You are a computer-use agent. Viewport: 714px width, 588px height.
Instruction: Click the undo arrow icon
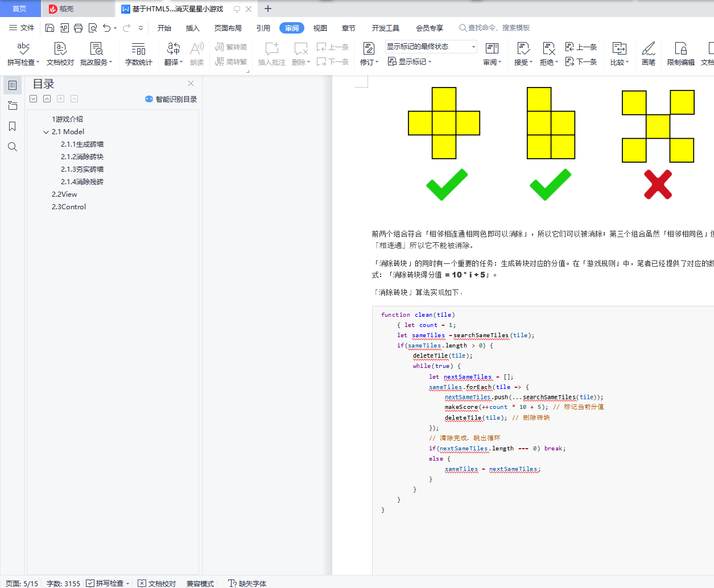(x=106, y=28)
